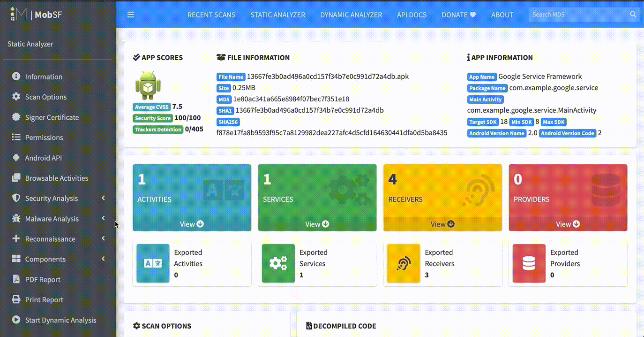
Task: Click the Average CVSS badge
Action: (x=152, y=107)
